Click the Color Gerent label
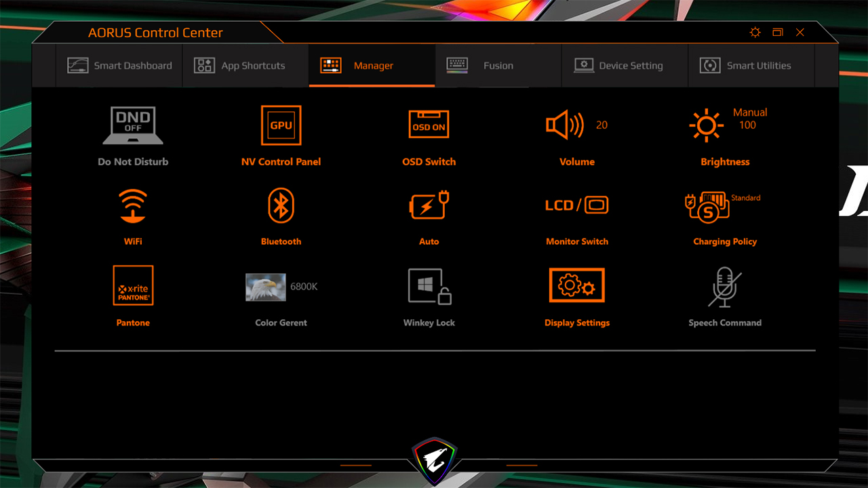The width and height of the screenshot is (868, 488). coord(281,323)
